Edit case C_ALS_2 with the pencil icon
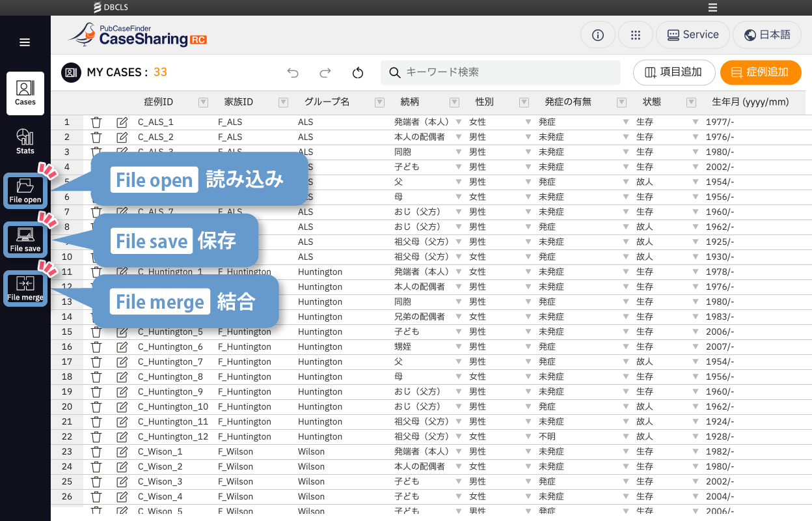This screenshot has height=521, width=812. click(122, 137)
